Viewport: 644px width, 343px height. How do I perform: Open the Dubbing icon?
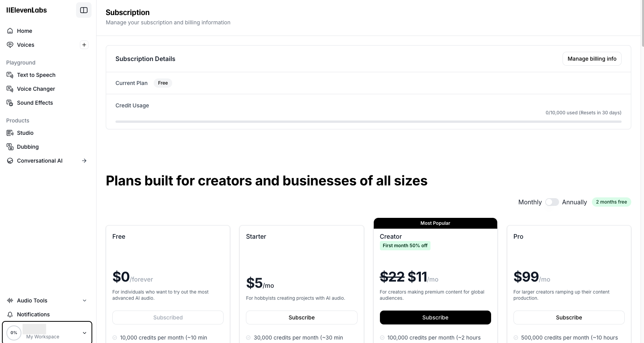point(10,147)
